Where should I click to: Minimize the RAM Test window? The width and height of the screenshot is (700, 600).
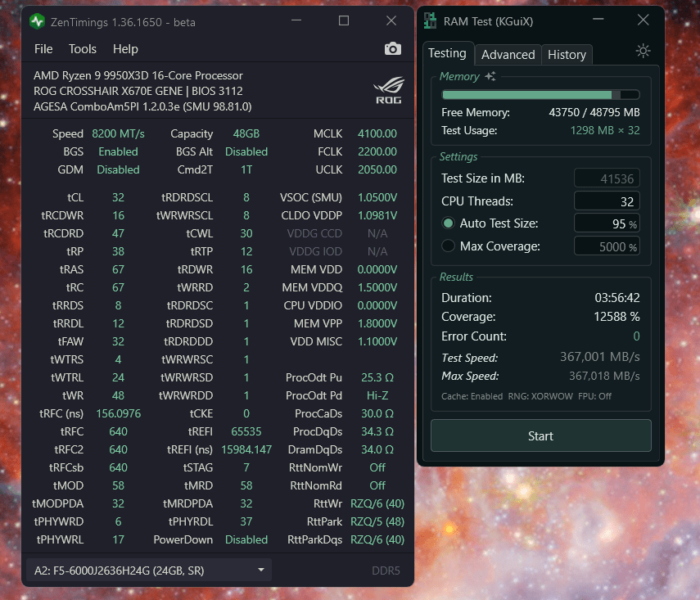pos(598,20)
